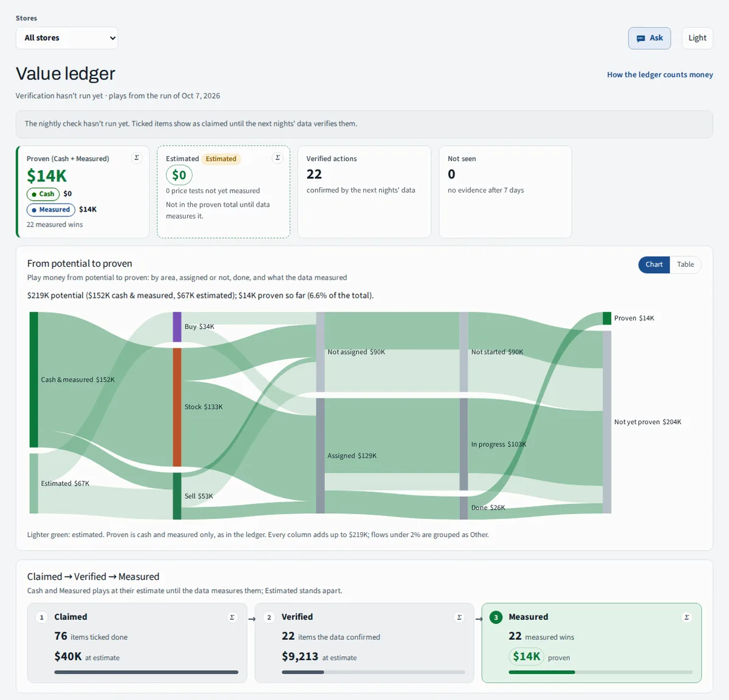729x700 pixels.
Task: Click sigma icon on Estimated card
Action: 278,158
